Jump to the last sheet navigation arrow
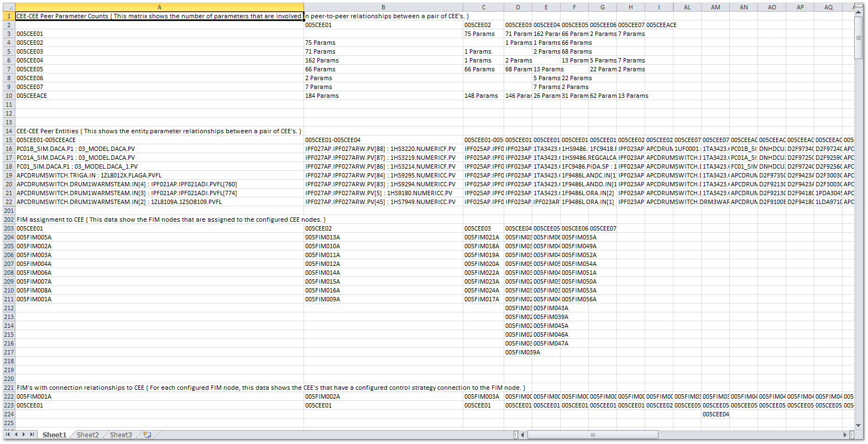Screen dimensions: 868x444 32,435
